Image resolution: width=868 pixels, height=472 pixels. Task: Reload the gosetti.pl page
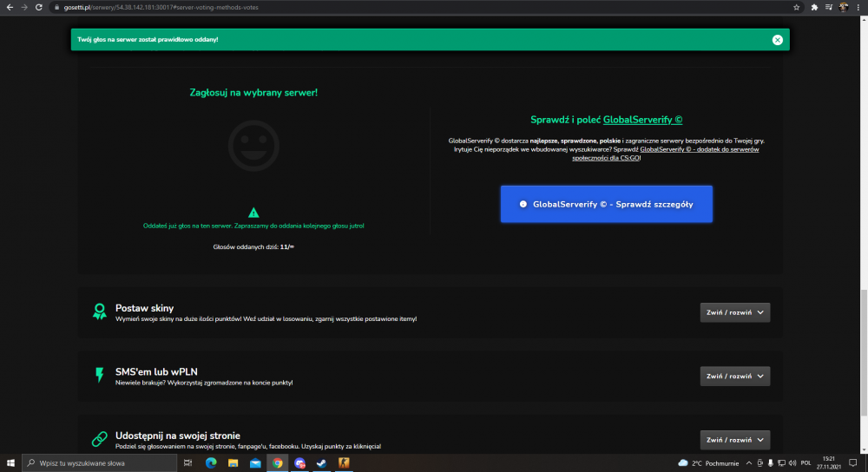point(39,7)
